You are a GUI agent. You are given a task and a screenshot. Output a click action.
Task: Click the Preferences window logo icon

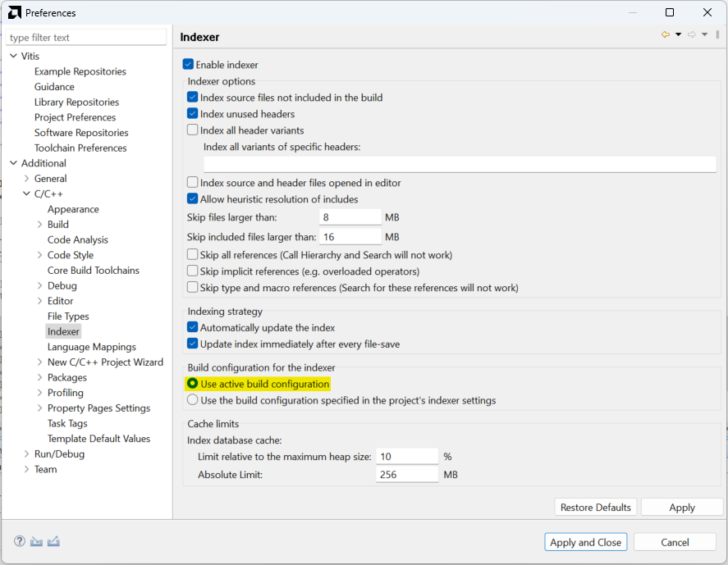15,12
